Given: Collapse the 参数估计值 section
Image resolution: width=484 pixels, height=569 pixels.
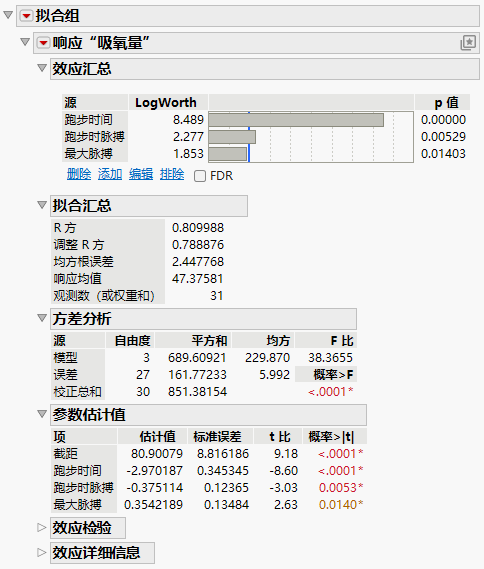Looking at the screenshot, I should pos(42,414).
